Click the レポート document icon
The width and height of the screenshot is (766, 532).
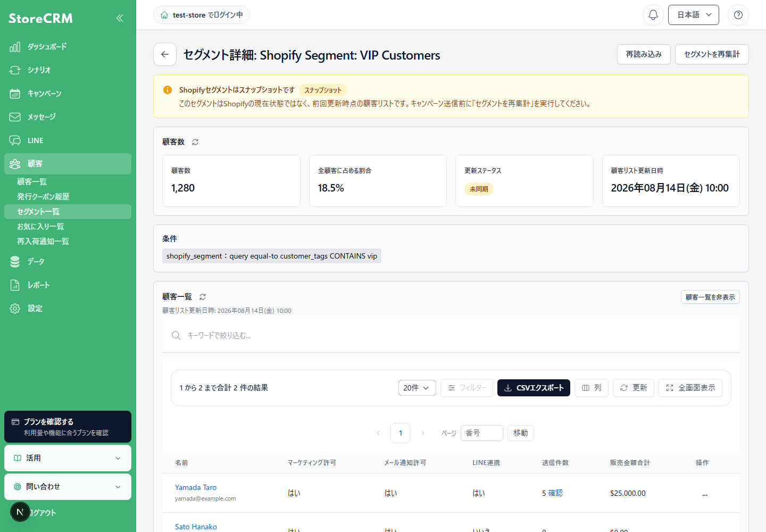point(15,285)
